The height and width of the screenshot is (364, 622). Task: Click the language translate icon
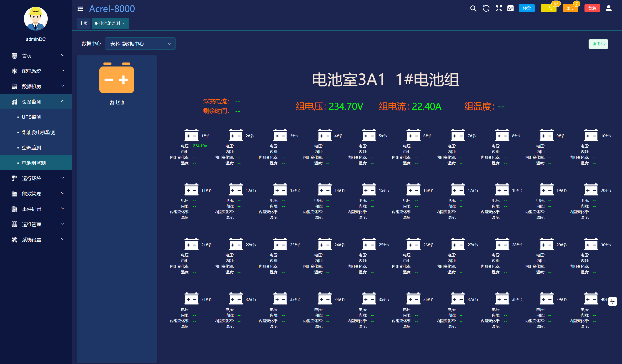pos(510,9)
